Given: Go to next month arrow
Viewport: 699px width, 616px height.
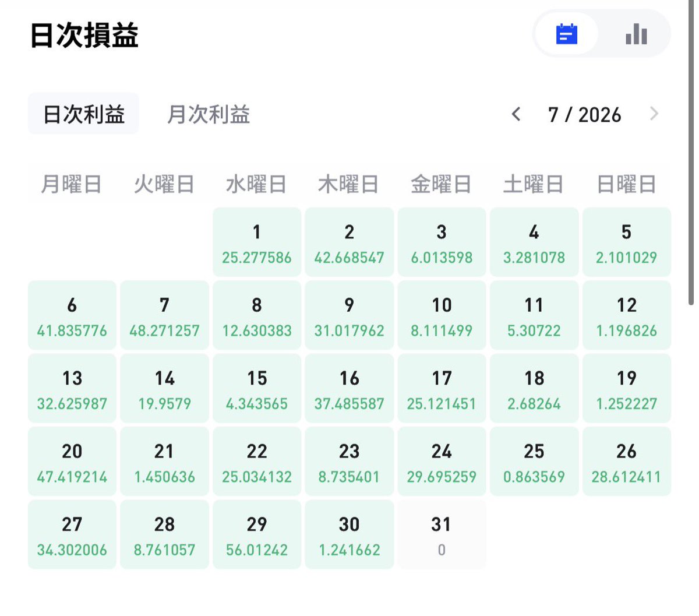Looking at the screenshot, I should coord(654,114).
